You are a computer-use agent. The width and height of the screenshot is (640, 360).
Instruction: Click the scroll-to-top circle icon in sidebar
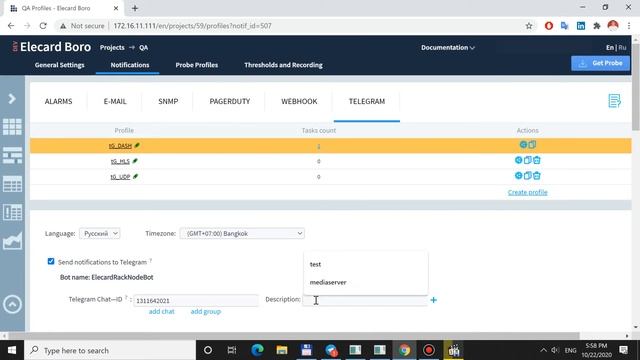pos(12,304)
